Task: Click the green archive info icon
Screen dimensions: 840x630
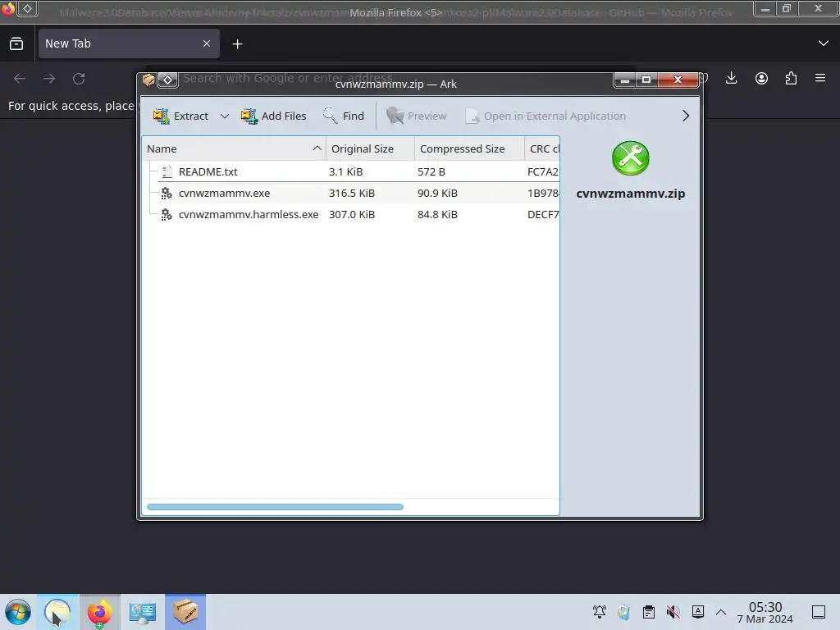Action: click(x=631, y=158)
